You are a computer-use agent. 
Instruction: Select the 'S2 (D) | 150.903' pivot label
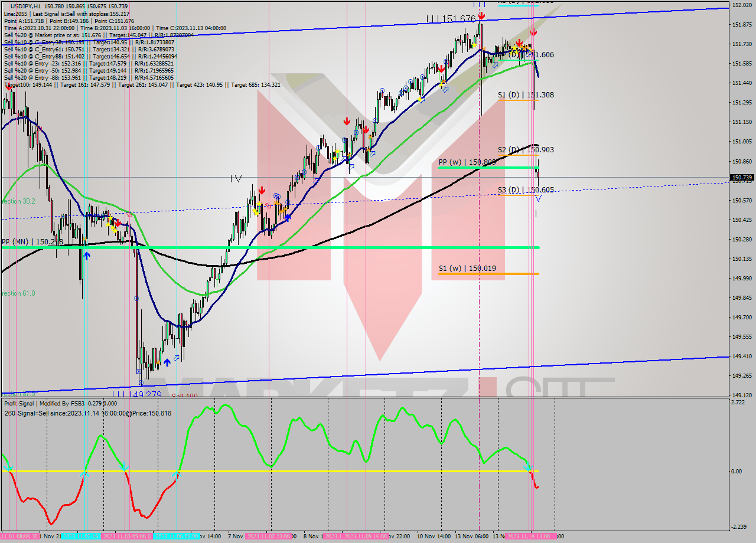pyautogui.click(x=526, y=150)
